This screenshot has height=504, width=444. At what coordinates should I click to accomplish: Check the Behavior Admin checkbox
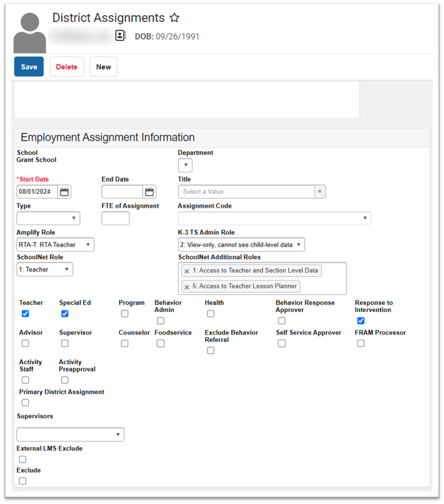160,321
